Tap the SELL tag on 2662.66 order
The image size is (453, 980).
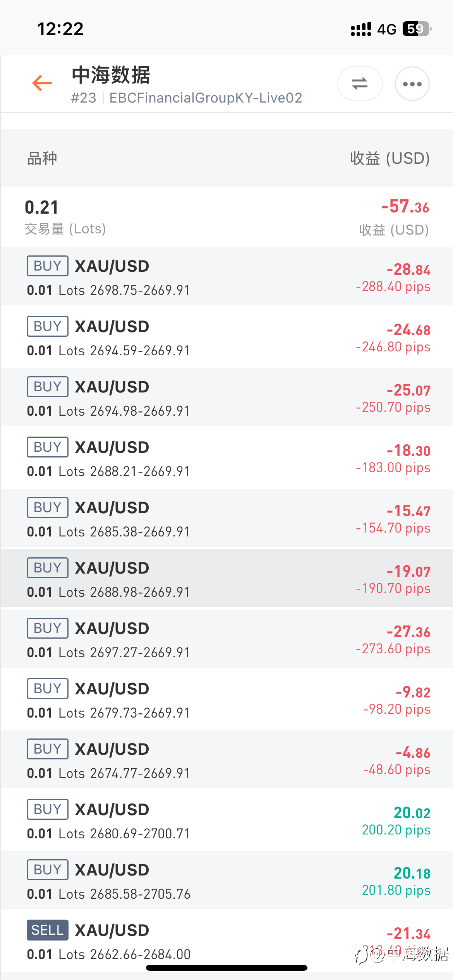(48, 930)
